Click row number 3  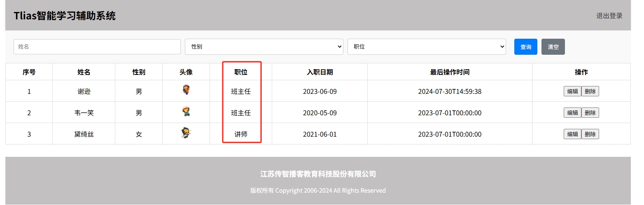click(x=29, y=134)
